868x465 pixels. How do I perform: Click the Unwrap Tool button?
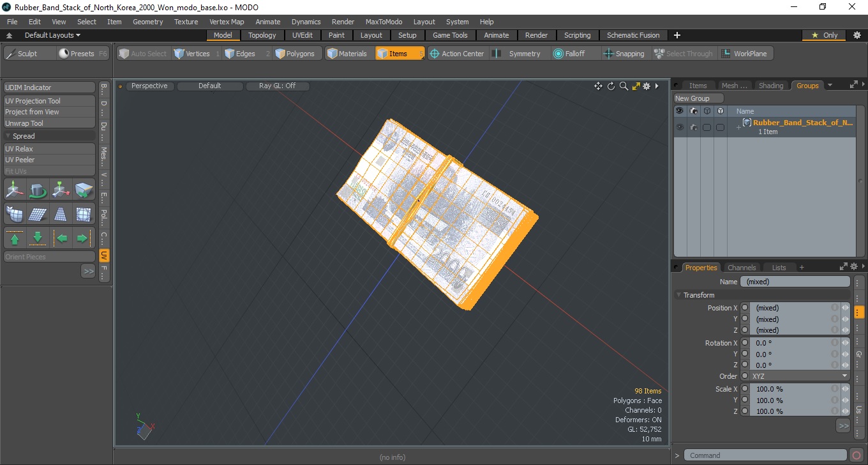[x=50, y=123]
